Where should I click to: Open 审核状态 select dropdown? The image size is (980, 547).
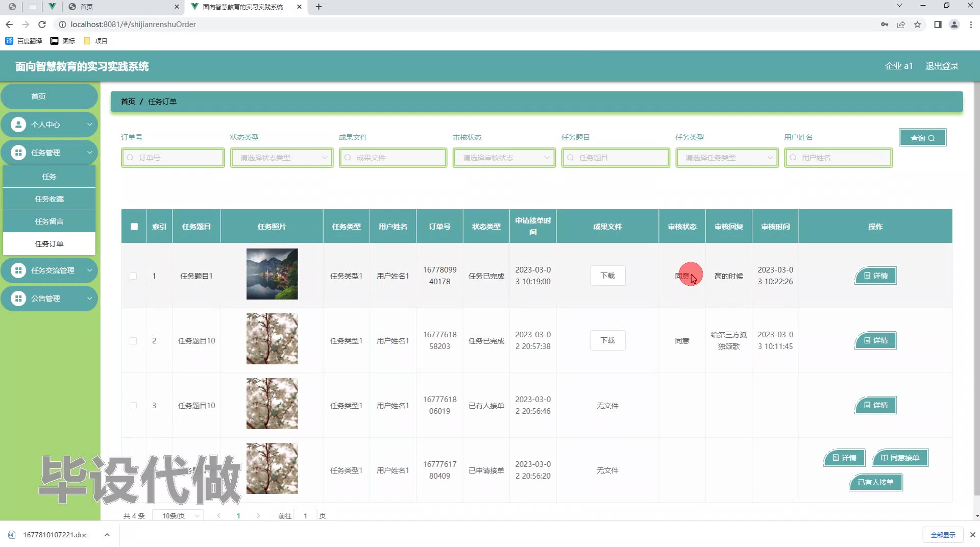point(504,158)
